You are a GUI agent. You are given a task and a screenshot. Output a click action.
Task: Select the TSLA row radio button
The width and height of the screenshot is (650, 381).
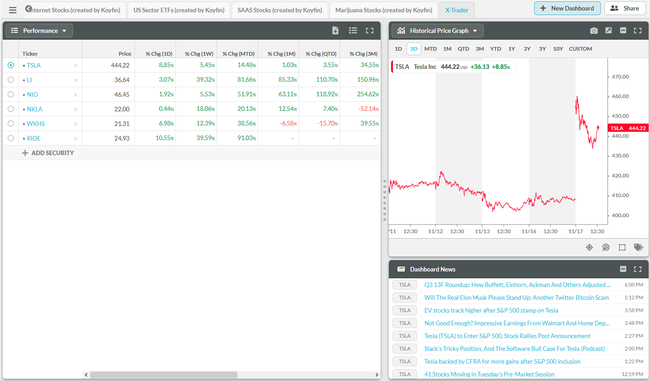pyautogui.click(x=11, y=65)
